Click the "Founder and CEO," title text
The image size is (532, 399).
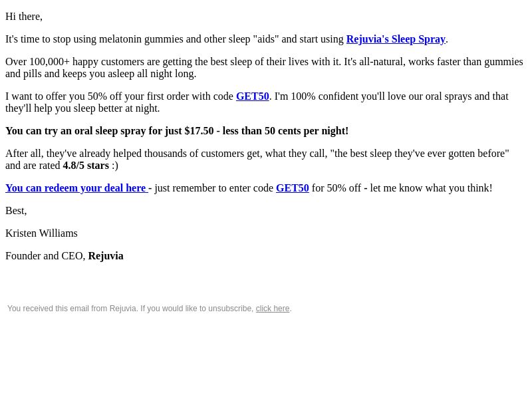click(x=45, y=256)
